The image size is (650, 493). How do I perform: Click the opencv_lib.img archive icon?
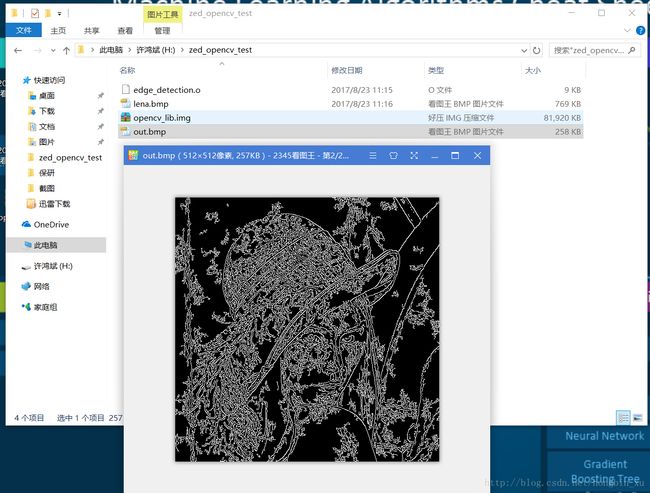coord(126,117)
